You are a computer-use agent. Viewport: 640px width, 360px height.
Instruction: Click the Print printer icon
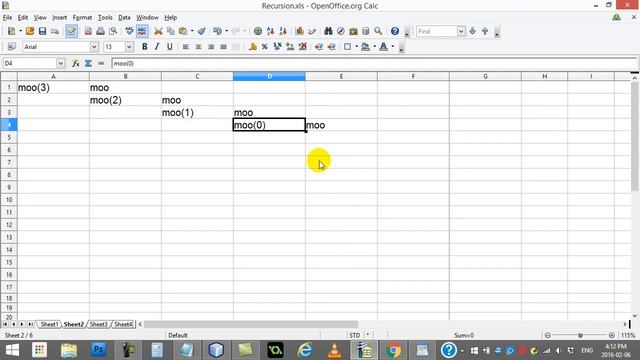[x=100, y=31]
